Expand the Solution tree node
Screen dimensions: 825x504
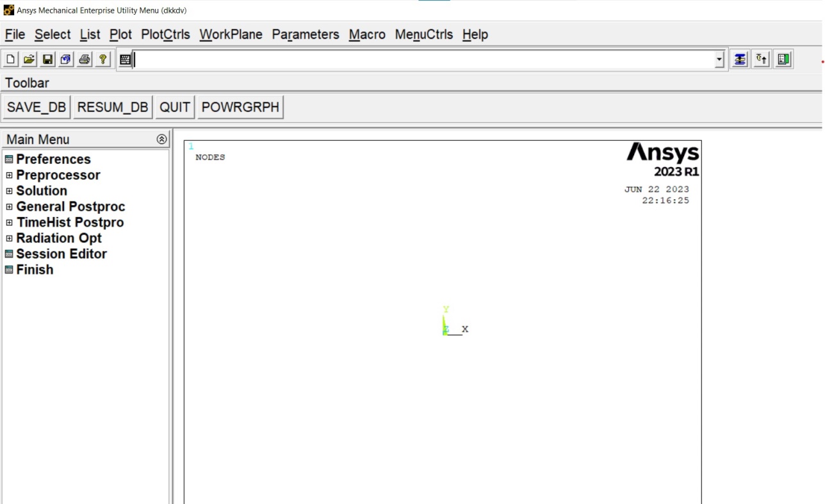pyautogui.click(x=9, y=191)
